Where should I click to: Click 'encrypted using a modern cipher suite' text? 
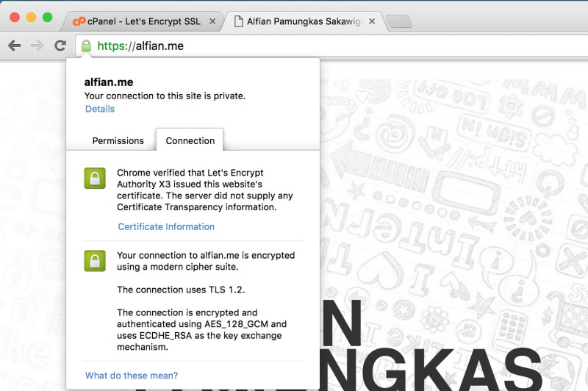point(206,261)
